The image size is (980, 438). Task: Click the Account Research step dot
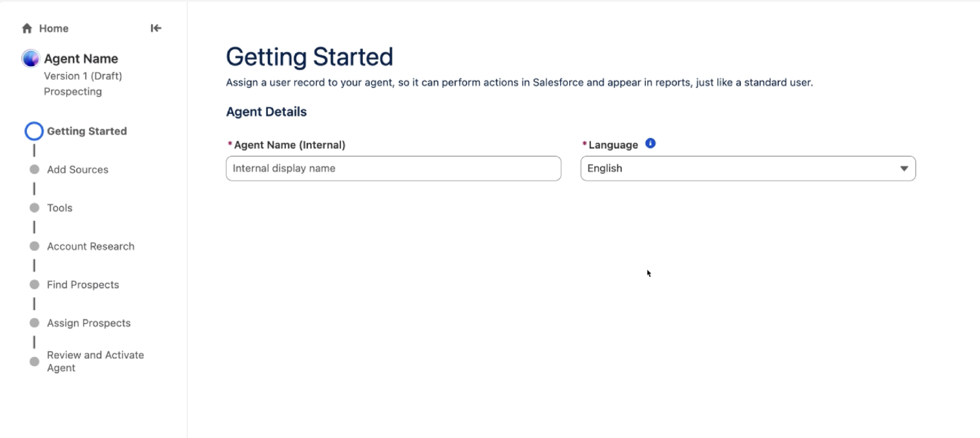coord(34,246)
